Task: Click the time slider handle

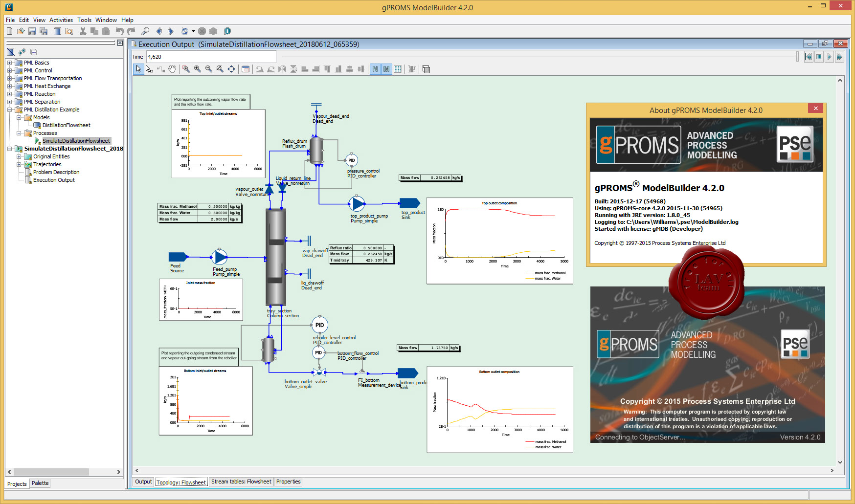Action: (x=797, y=57)
